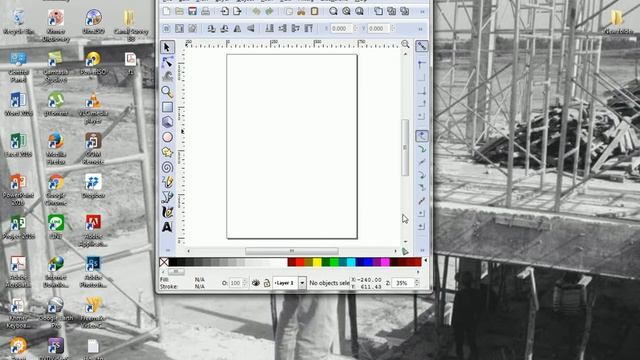Select the Selector arrow tool

pyautogui.click(x=167, y=47)
